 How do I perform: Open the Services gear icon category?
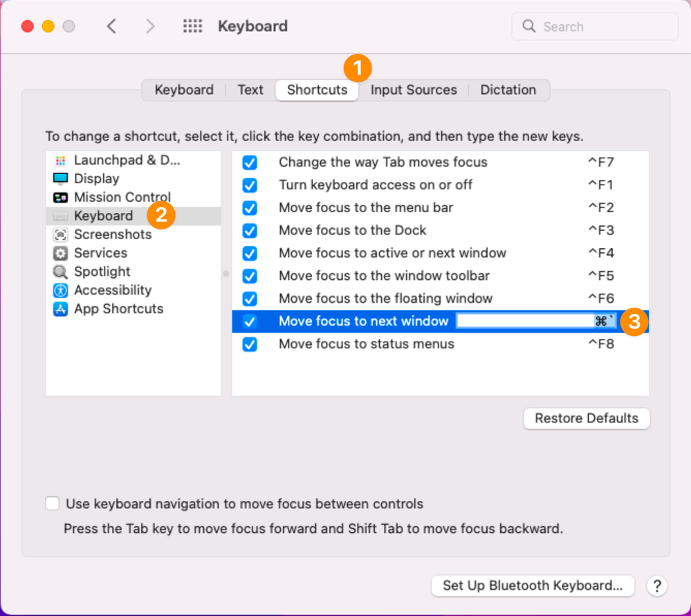[x=61, y=254]
